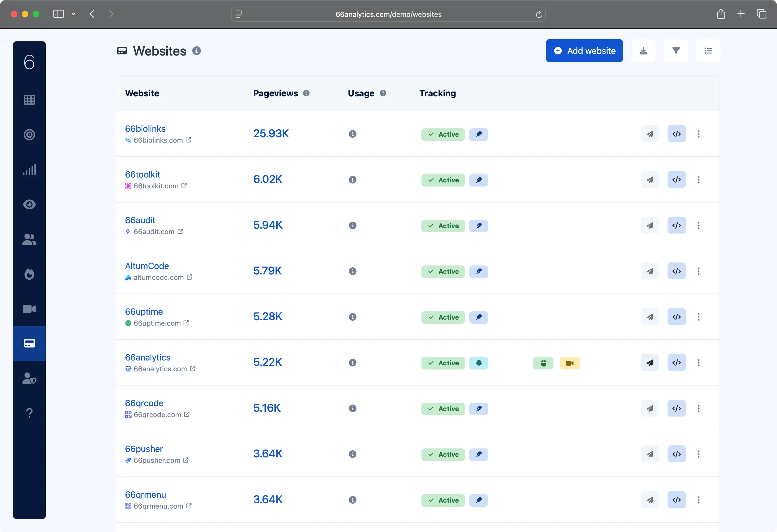The width and height of the screenshot is (777, 532).
Task: Open tracking code button for 66toolkit
Action: 676,180
